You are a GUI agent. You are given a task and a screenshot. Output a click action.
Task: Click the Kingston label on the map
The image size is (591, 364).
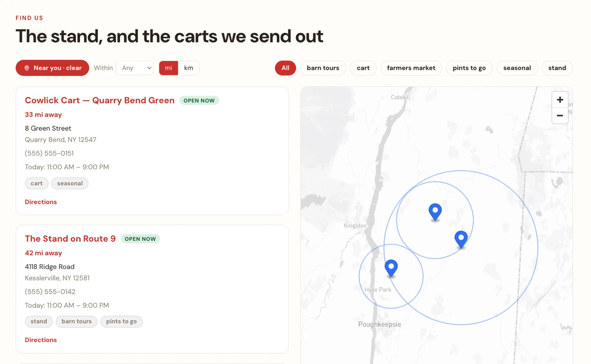(355, 226)
